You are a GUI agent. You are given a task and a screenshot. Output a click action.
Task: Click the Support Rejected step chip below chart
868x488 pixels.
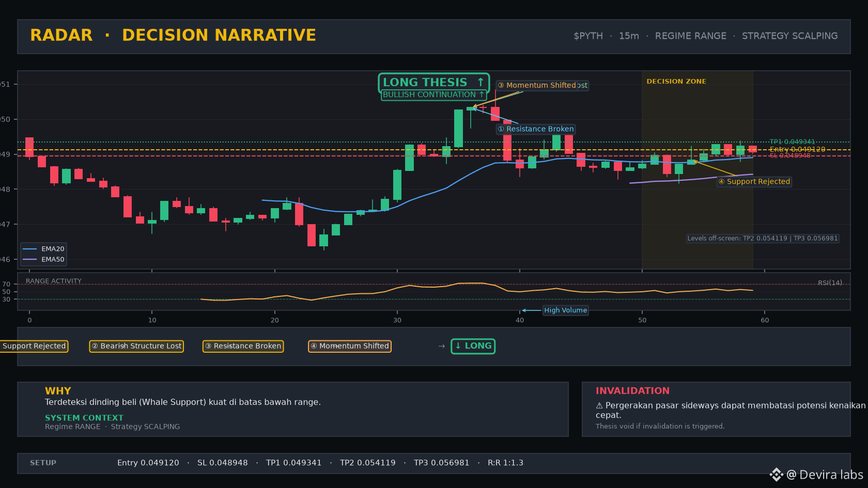click(34, 346)
